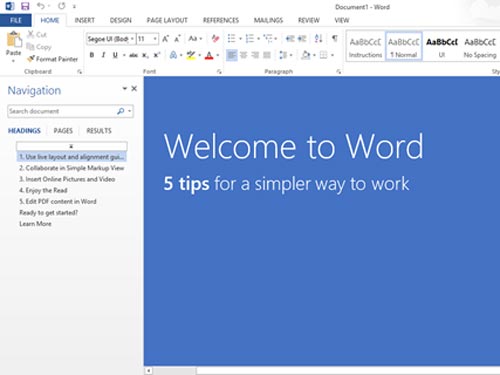Screen dimensions: 500x375
Task: Align text to the left
Action: pos(232,55)
